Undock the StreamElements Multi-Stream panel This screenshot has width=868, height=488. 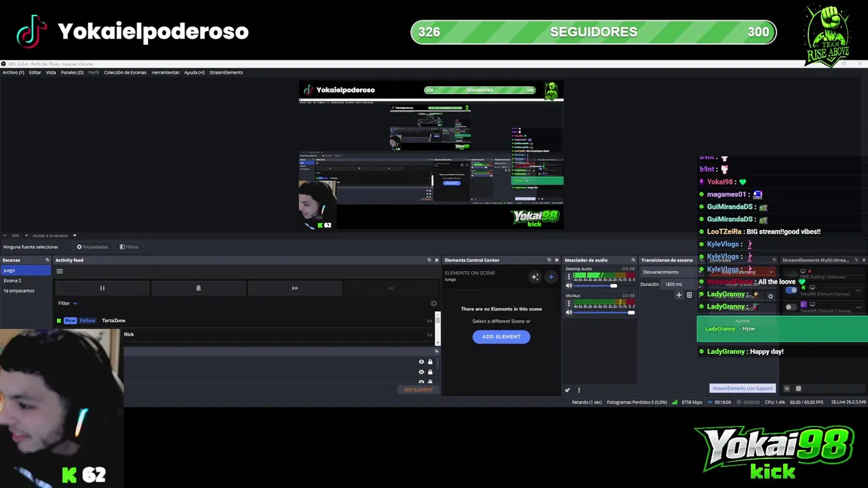click(x=856, y=260)
